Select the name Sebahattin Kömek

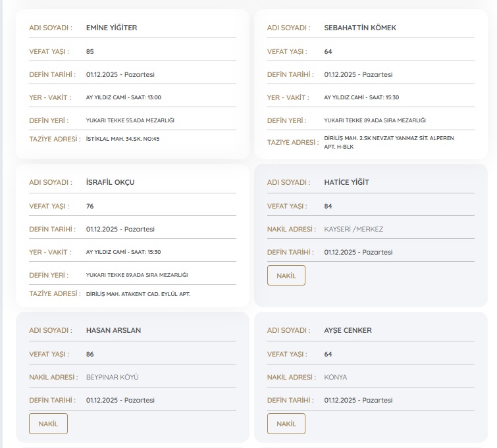[x=360, y=28]
